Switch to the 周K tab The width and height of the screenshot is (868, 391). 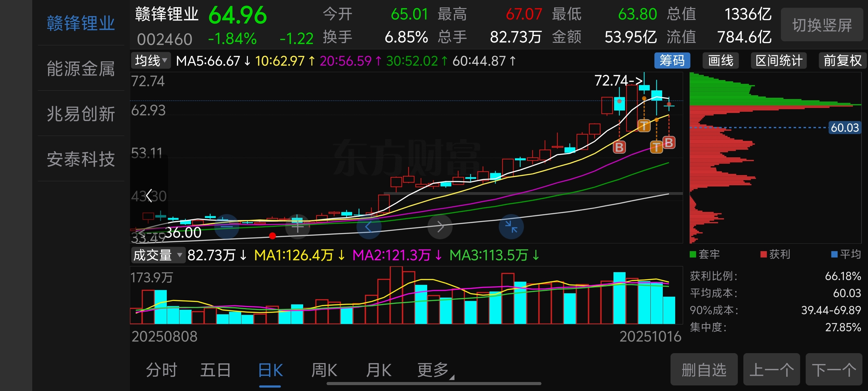pyautogui.click(x=324, y=370)
